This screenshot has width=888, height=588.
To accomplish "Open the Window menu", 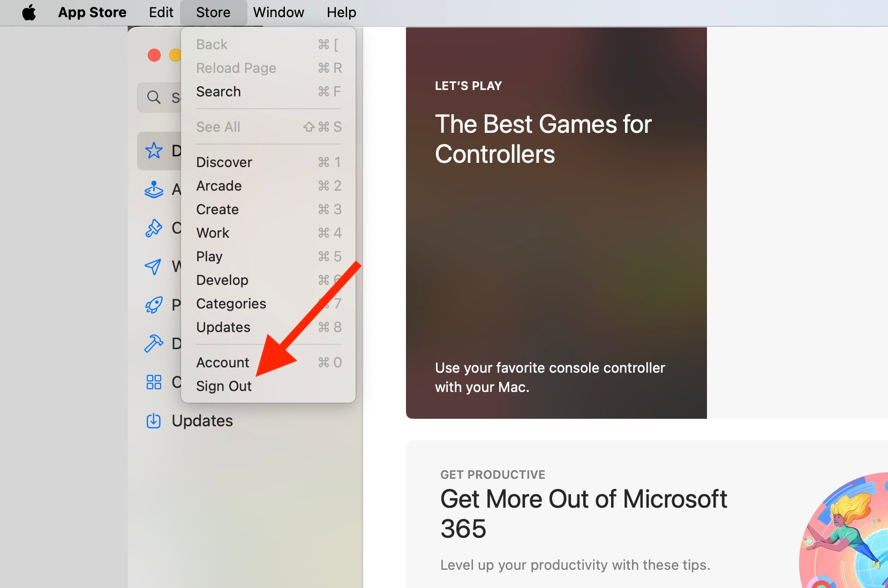I will pos(279,12).
